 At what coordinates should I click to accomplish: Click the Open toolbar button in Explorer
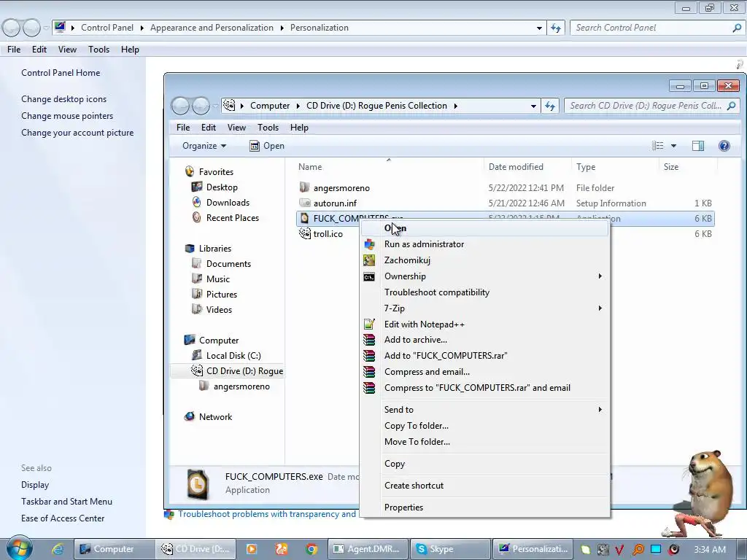(x=267, y=146)
